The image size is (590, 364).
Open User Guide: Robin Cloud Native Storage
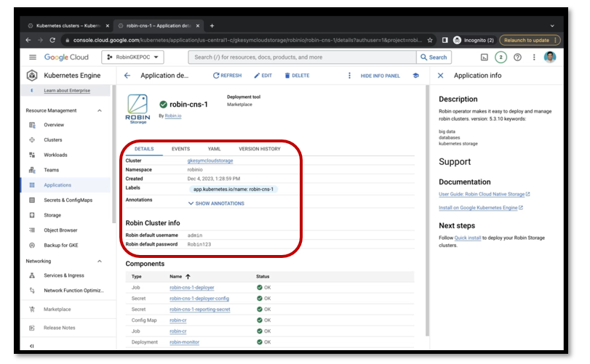[x=485, y=194]
